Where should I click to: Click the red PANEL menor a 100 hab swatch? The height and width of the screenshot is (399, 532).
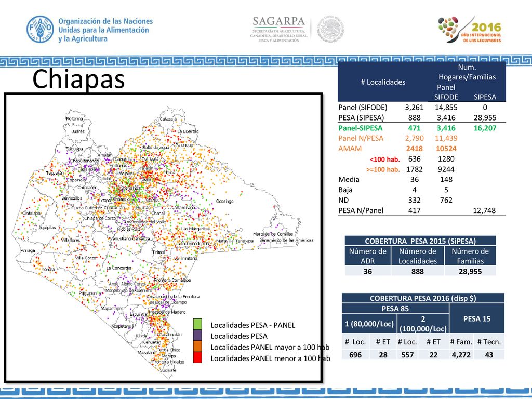coord(197,357)
